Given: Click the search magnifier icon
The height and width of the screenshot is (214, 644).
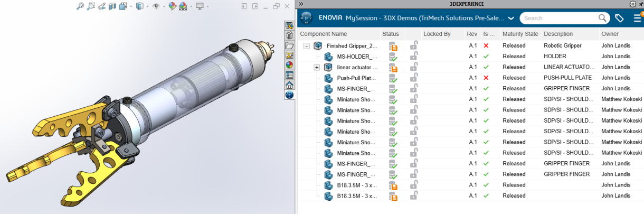Looking at the screenshot, I should [x=603, y=18].
